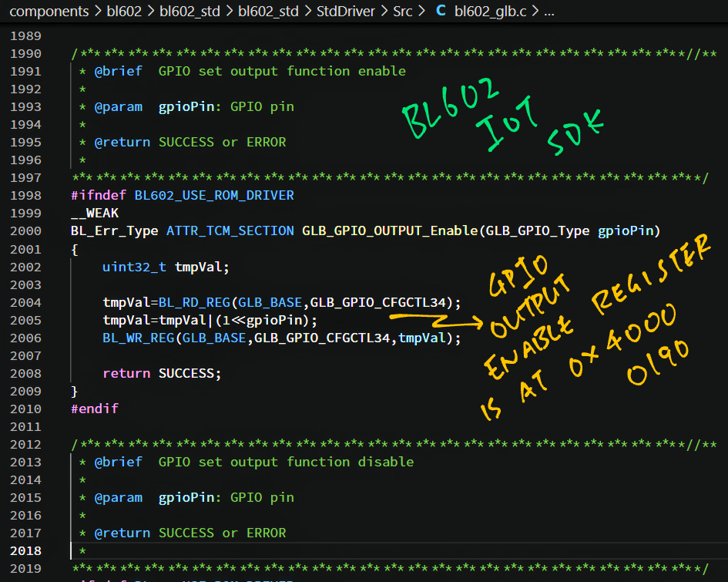728x582 pixels.
Task: Click line number 2000 in gutter
Action: click(25, 231)
